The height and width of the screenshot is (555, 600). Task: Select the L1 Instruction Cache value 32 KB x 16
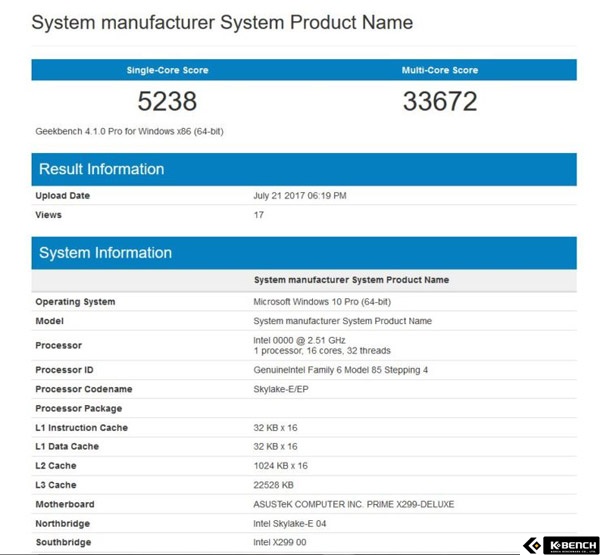(x=275, y=428)
